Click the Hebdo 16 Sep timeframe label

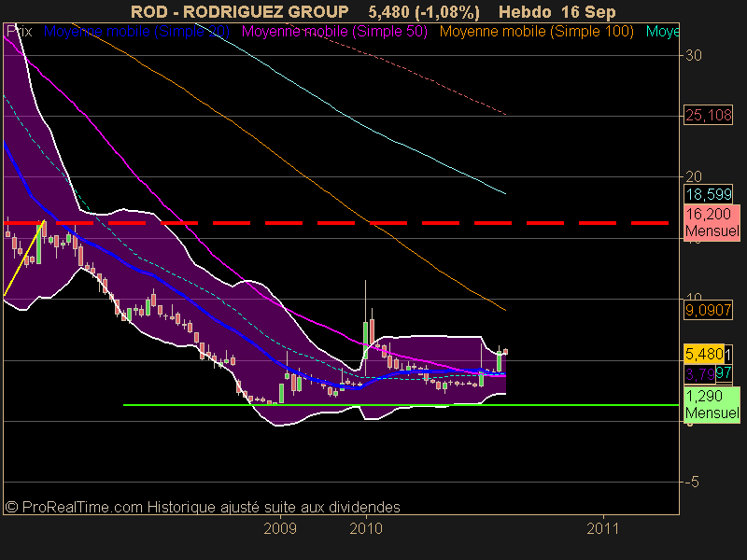(557, 12)
